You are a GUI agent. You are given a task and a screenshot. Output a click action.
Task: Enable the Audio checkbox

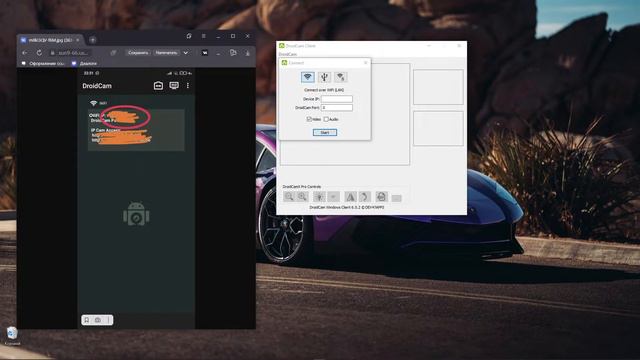pos(326,119)
